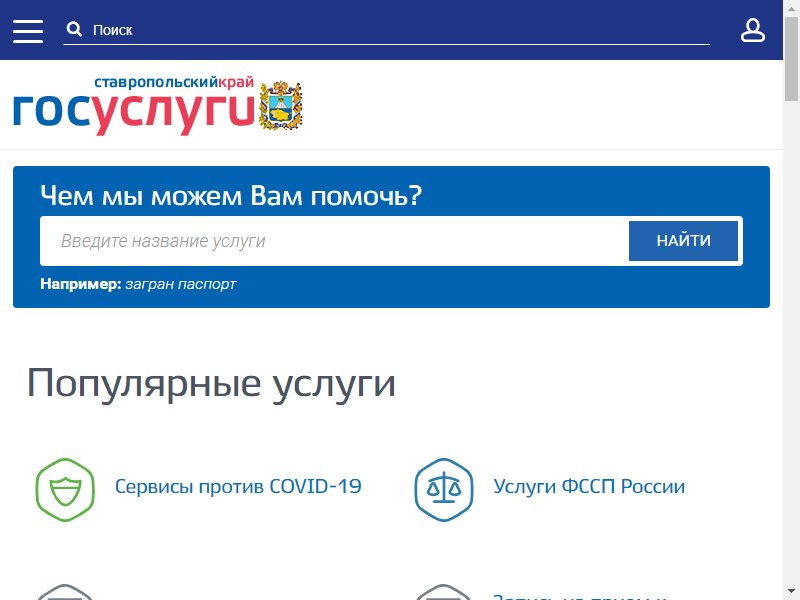Click the Чем мы можем Вам помочь heading
The image size is (800, 600).
pos(231,196)
